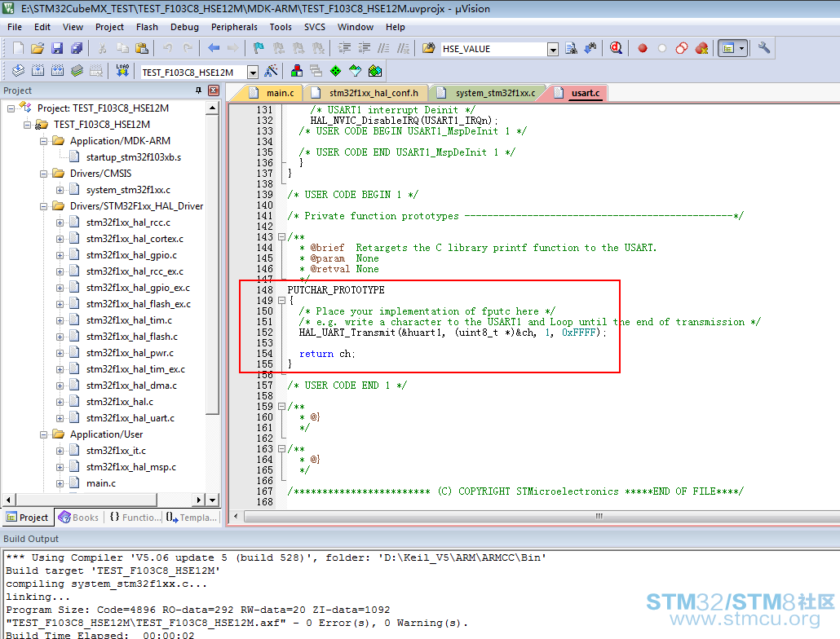Viewport: 840px width, 639px height.
Task: Insert a bookmark using the blue flag icon
Action: coord(259,48)
